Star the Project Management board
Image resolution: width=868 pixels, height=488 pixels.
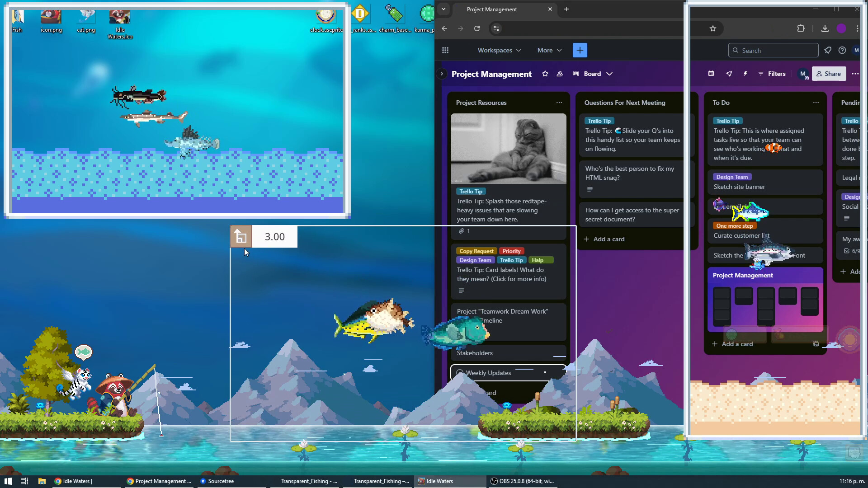(x=545, y=73)
